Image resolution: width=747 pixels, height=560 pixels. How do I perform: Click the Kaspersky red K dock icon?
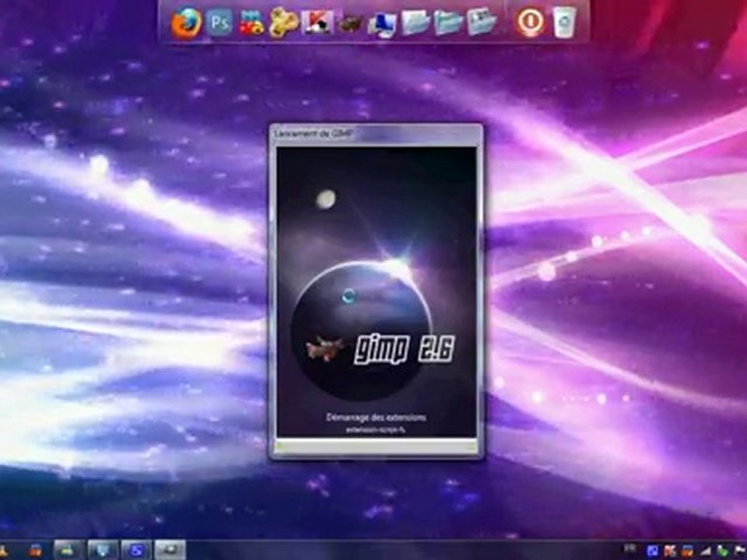point(317,23)
